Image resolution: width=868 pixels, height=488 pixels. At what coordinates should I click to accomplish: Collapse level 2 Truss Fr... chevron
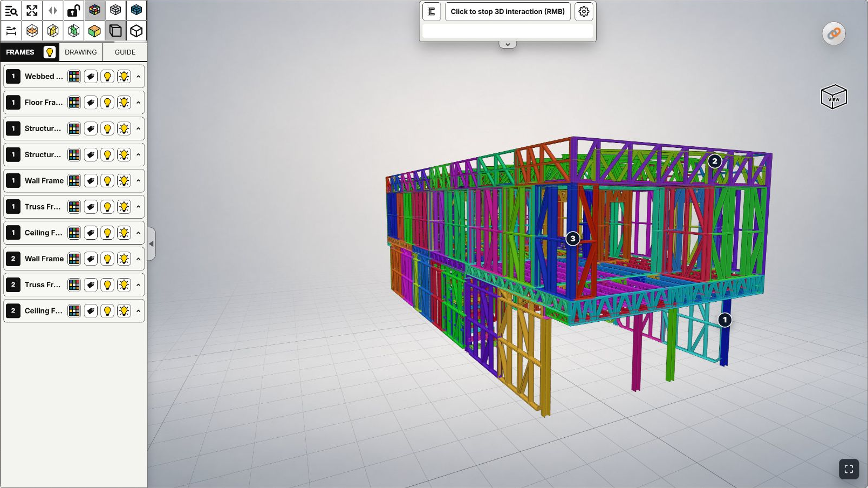tap(139, 285)
